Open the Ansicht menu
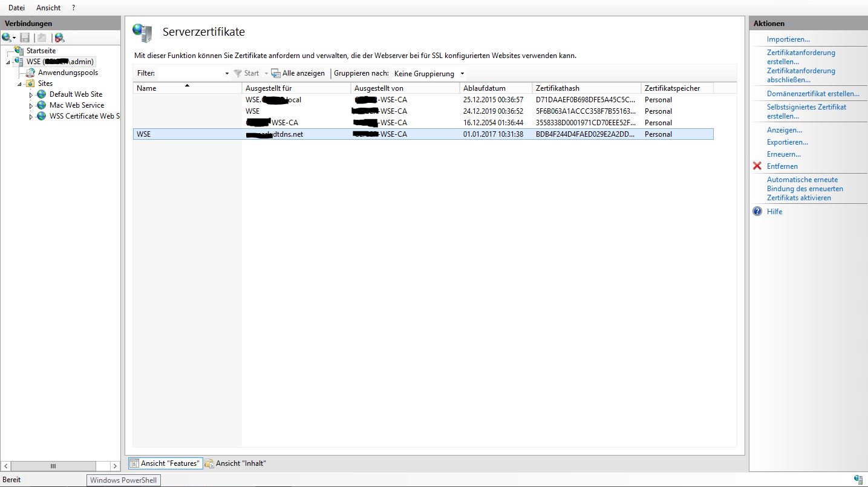Viewport: 868px width, 487px height. [x=48, y=8]
